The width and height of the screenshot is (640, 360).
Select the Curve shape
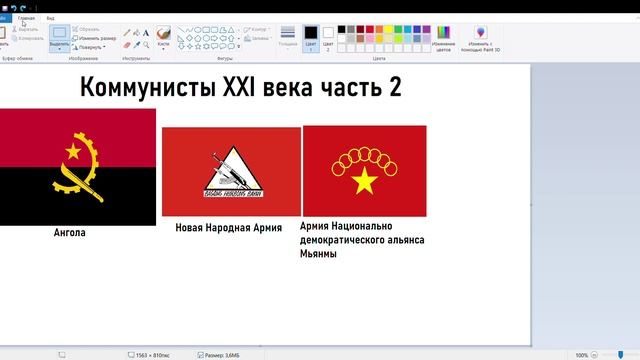tap(189, 30)
